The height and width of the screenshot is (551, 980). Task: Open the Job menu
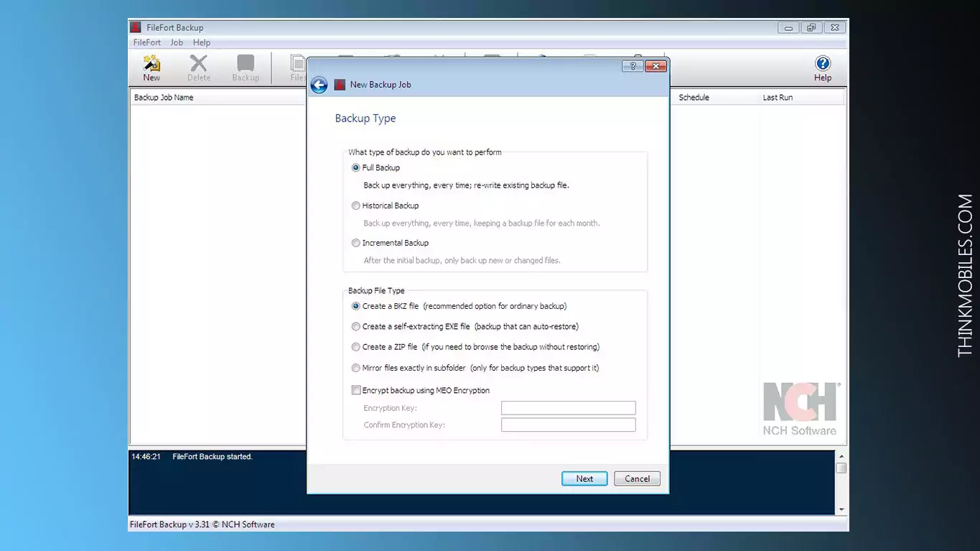177,42
